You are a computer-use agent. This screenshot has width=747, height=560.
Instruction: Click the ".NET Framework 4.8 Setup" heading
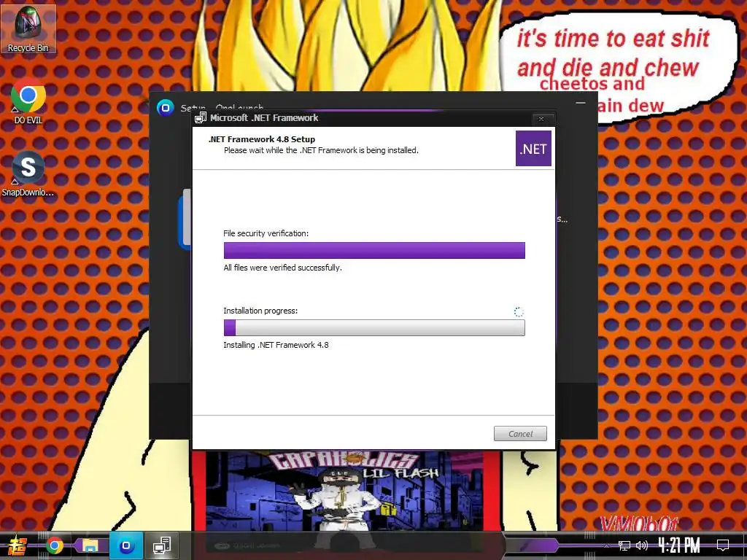click(262, 139)
